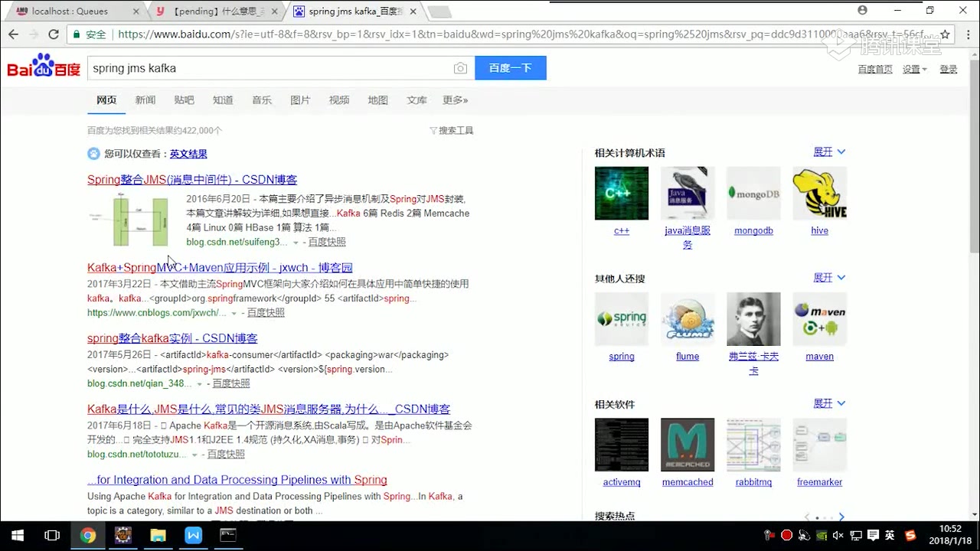Open the 登录 link at top right
The image size is (980, 551).
949,69
